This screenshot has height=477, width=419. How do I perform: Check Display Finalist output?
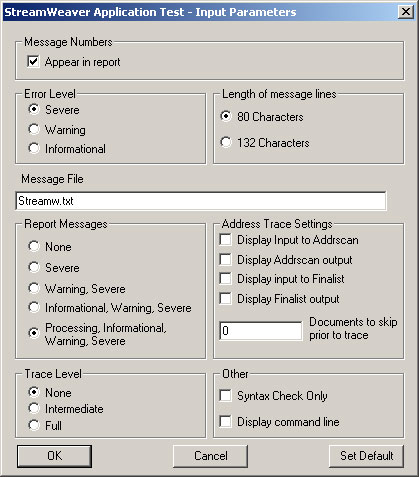point(226,298)
